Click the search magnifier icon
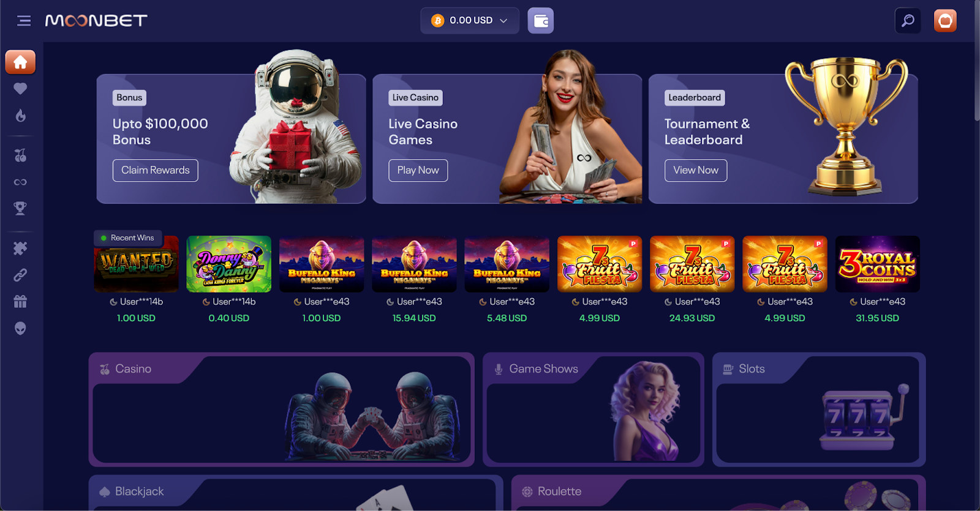This screenshot has height=511, width=980. click(908, 21)
